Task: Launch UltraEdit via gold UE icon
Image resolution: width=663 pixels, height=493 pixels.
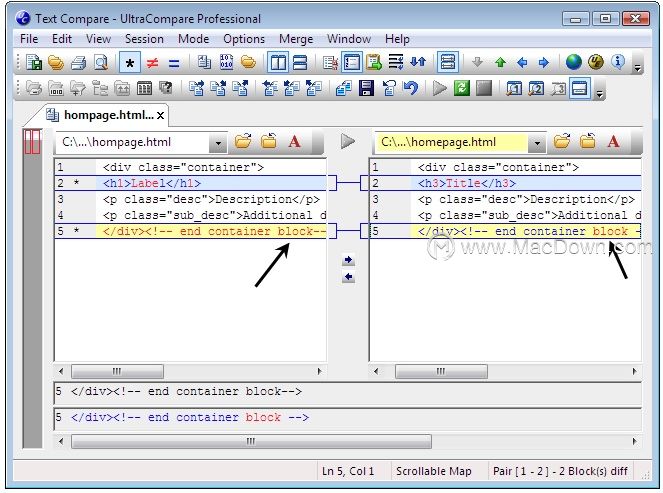Action: tap(596, 62)
